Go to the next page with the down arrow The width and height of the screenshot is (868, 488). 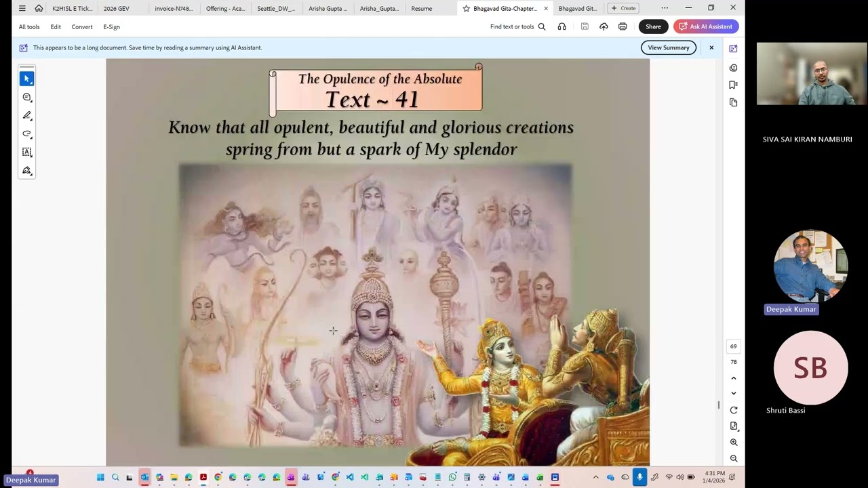733,393
